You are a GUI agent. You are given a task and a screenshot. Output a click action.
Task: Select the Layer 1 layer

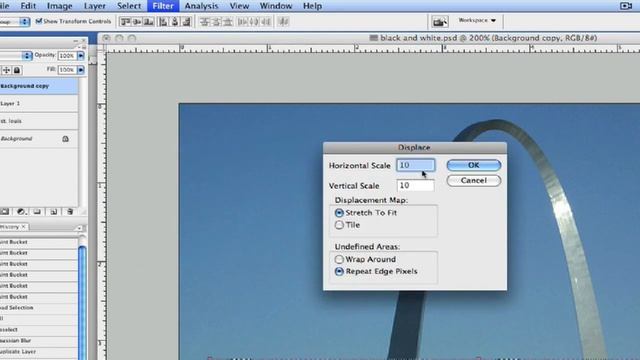point(39,104)
